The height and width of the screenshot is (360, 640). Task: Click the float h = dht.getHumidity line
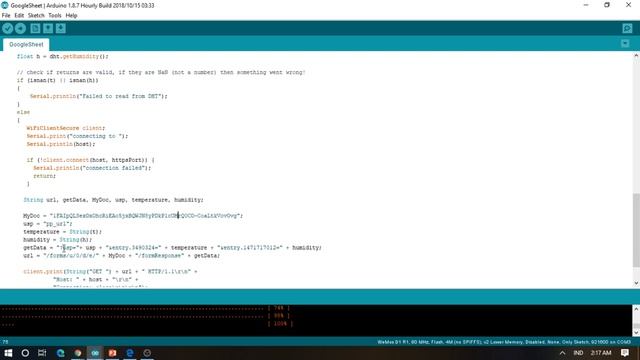pyautogui.click(x=63, y=56)
